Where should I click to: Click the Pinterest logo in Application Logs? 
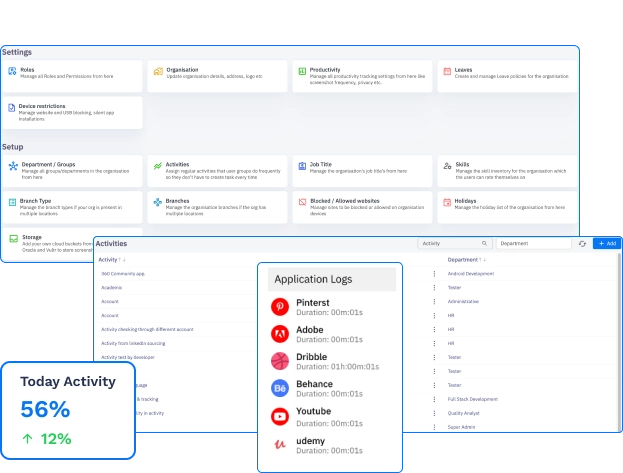pos(280,306)
